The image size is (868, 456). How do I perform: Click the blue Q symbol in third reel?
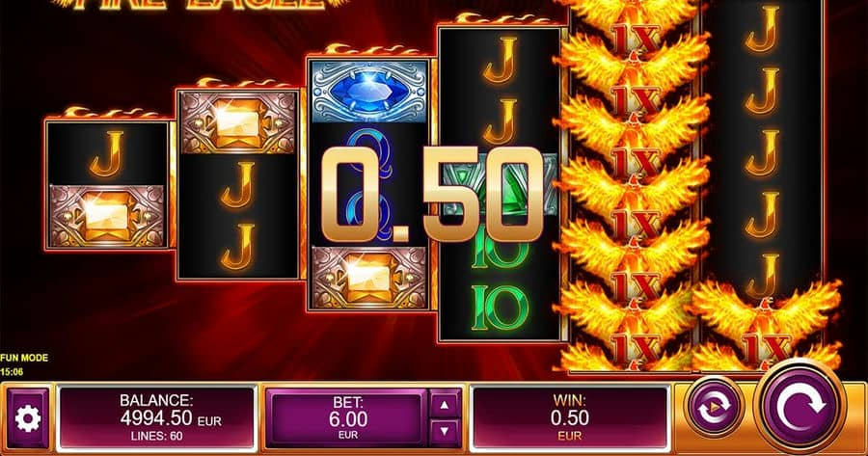[x=369, y=153]
